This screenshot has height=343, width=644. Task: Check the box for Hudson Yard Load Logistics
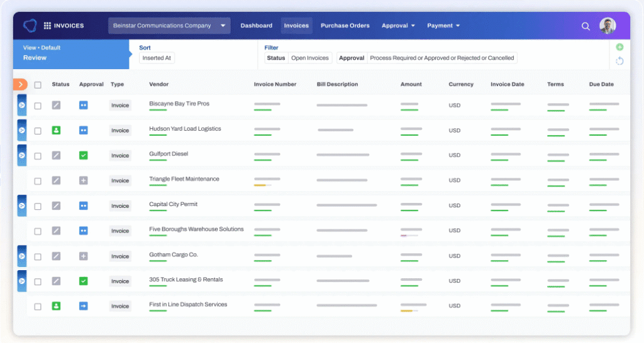pos(38,131)
